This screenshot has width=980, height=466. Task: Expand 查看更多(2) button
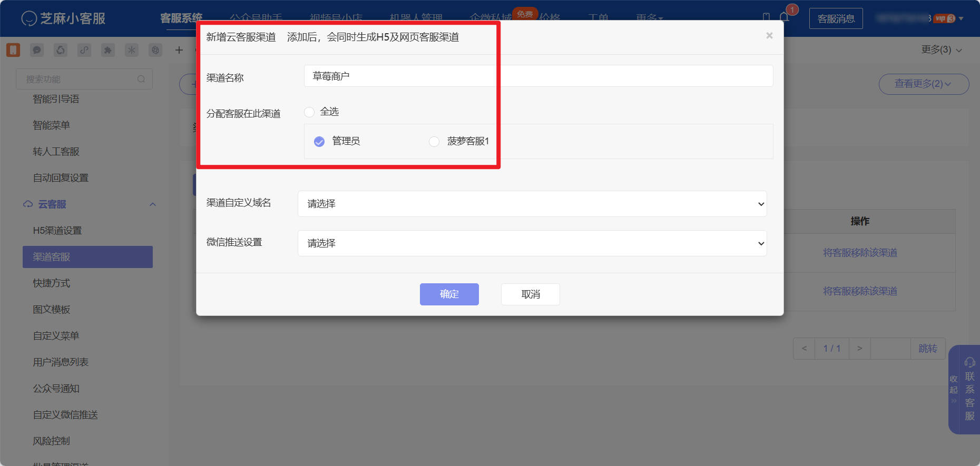pyautogui.click(x=924, y=84)
